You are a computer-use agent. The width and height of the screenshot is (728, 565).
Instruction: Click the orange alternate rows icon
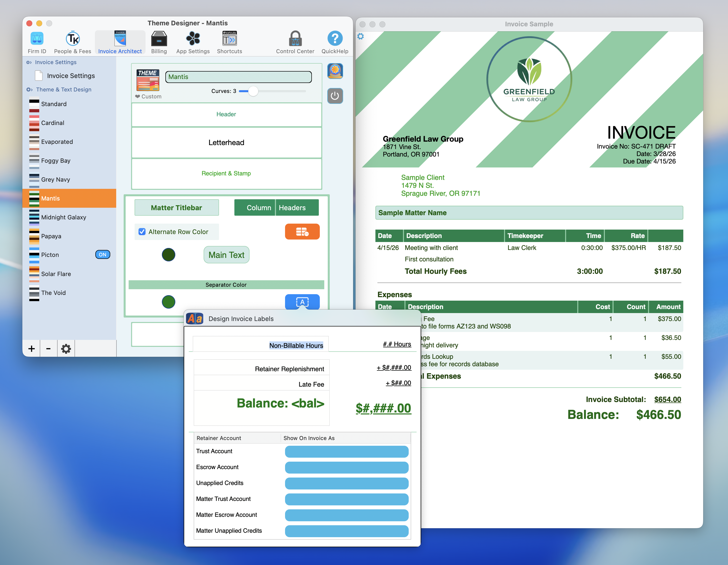302,231
